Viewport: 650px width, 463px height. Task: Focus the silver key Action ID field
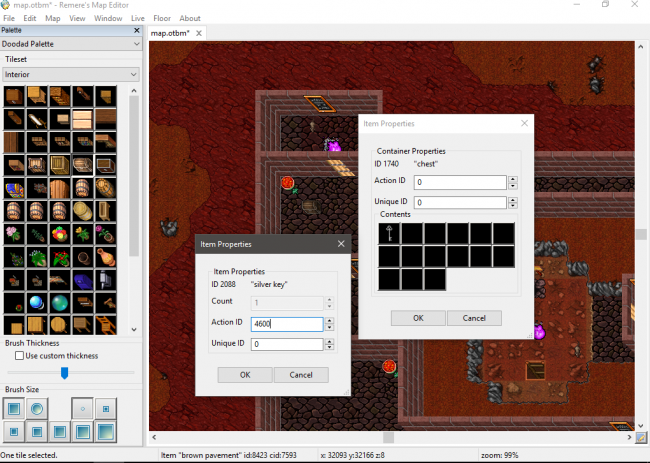(x=287, y=324)
